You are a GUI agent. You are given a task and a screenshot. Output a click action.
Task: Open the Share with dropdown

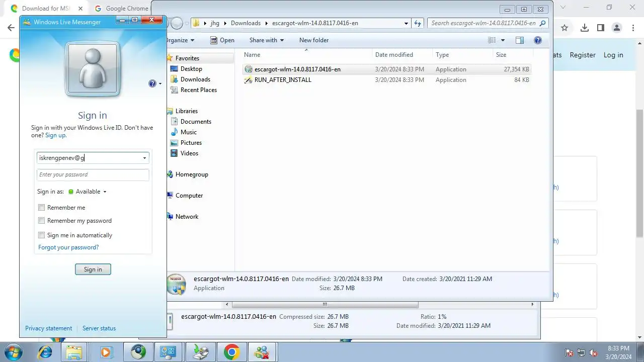[x=266, y=40]
